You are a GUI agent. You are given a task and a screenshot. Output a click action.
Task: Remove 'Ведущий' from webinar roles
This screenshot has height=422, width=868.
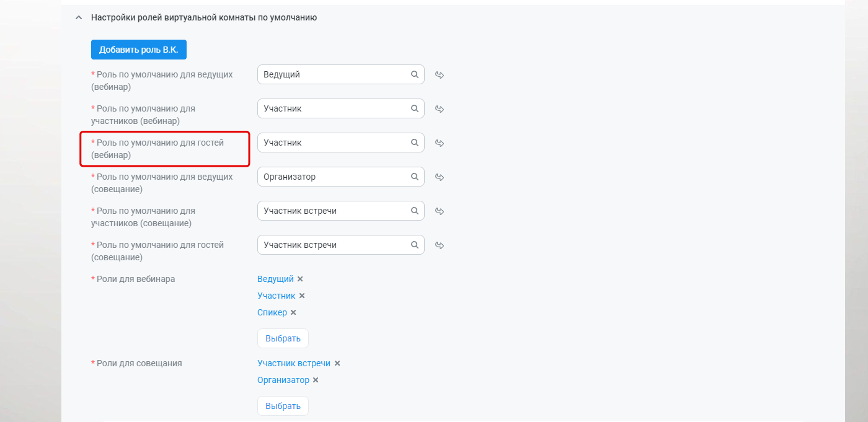(300, 279)
